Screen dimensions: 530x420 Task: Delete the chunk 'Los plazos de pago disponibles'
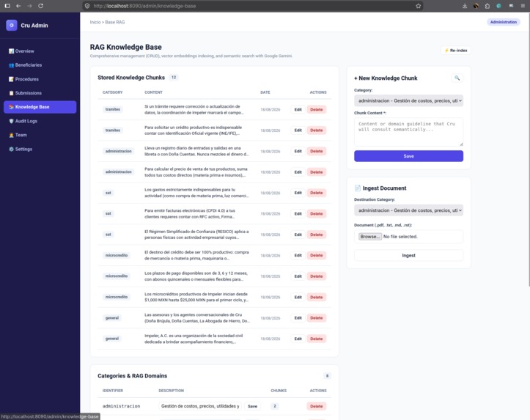(317, 276)
